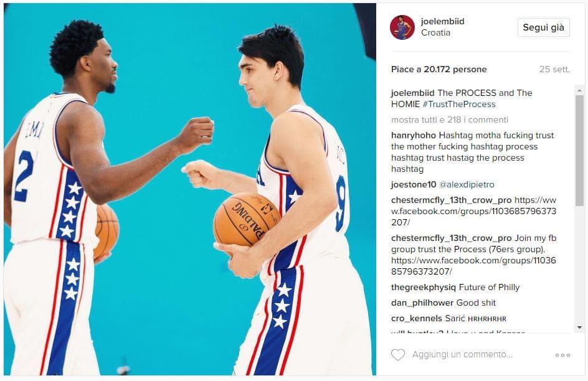The width and height of the screenshot is (588, 381).
Task: Open the Croatia location link
Action: pos(435,32)
